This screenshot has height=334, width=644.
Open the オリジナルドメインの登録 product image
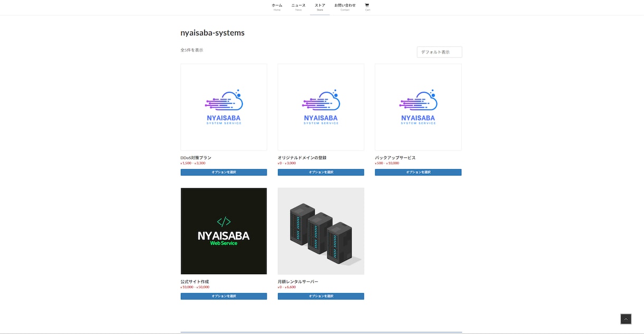(321, 107)
